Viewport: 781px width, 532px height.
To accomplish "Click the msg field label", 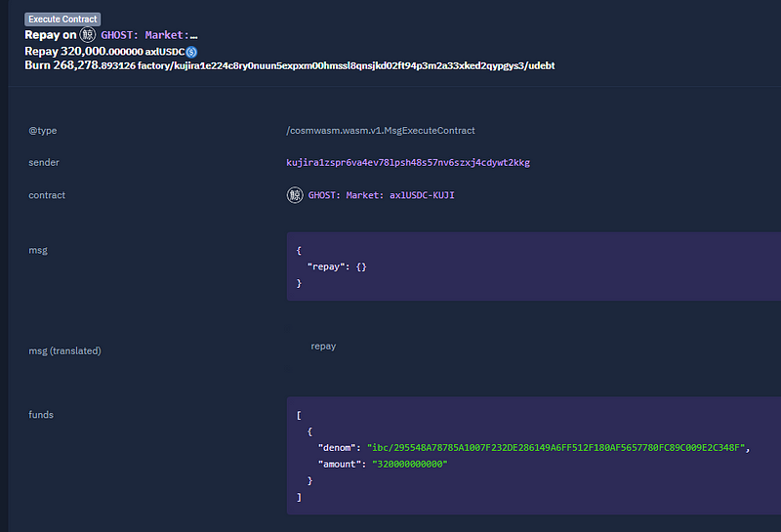I will 38,250.
